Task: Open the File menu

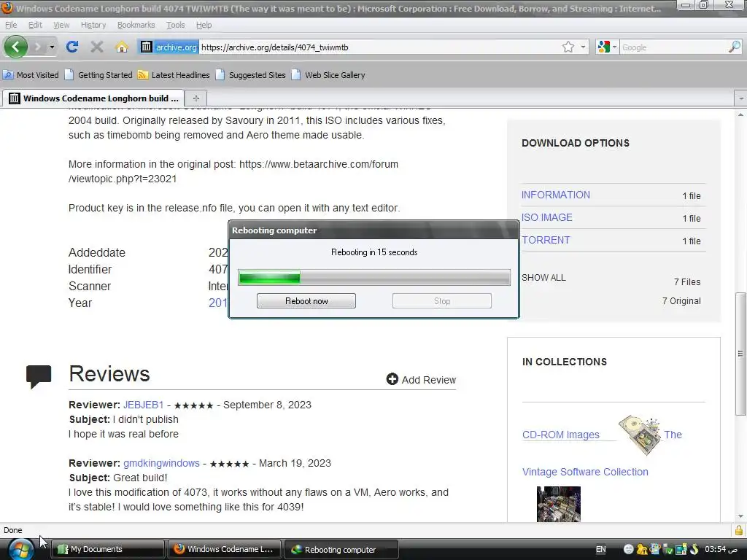Action: tap(11, 25)
